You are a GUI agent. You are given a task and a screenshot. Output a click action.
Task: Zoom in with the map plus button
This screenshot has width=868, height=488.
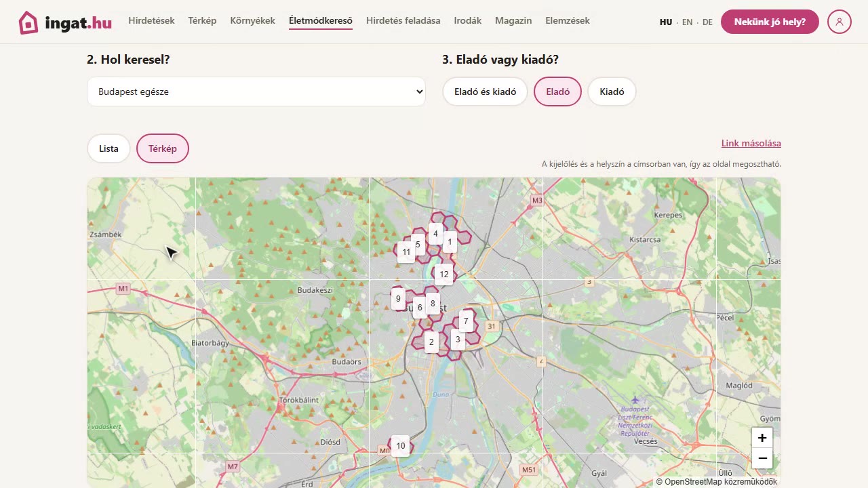pyautogui.click(x=762, y=438)
